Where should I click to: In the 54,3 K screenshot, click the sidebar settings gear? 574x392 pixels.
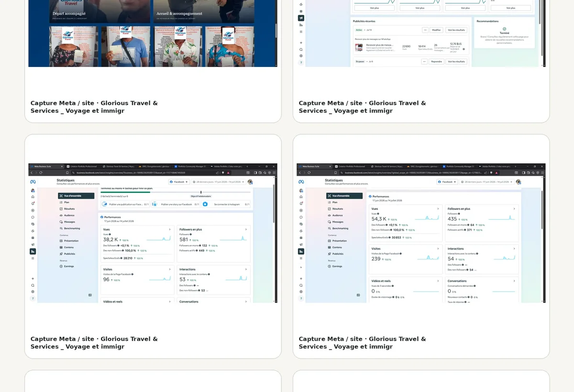coord(301,292)
